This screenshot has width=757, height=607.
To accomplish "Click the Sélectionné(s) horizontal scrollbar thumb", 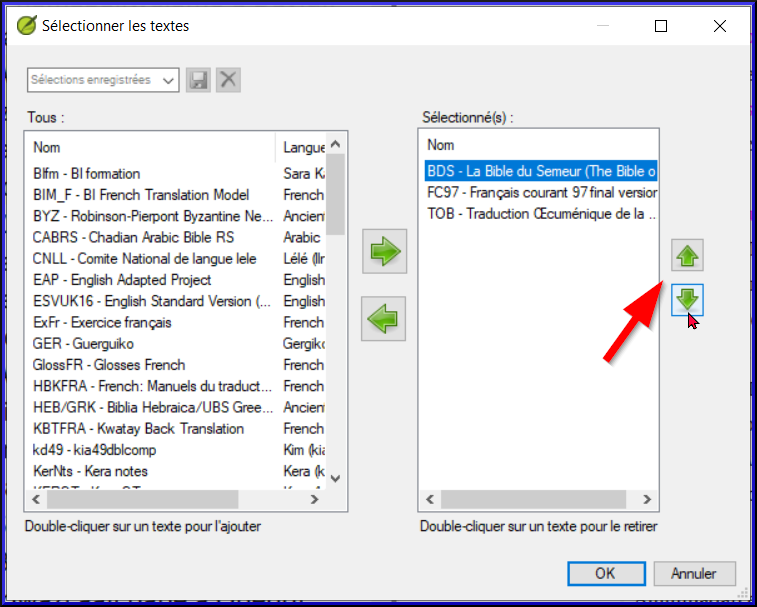I will (x=533, y=499).
